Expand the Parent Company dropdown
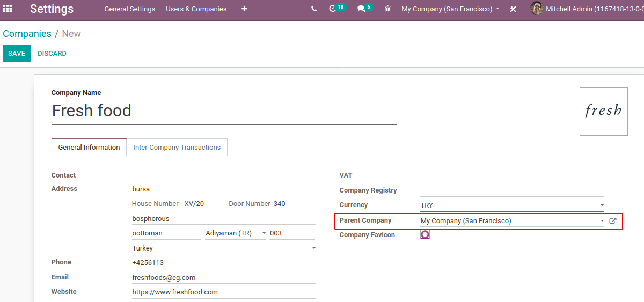The height and width of the screenshot is (302, 644). (x=602, y=220)
